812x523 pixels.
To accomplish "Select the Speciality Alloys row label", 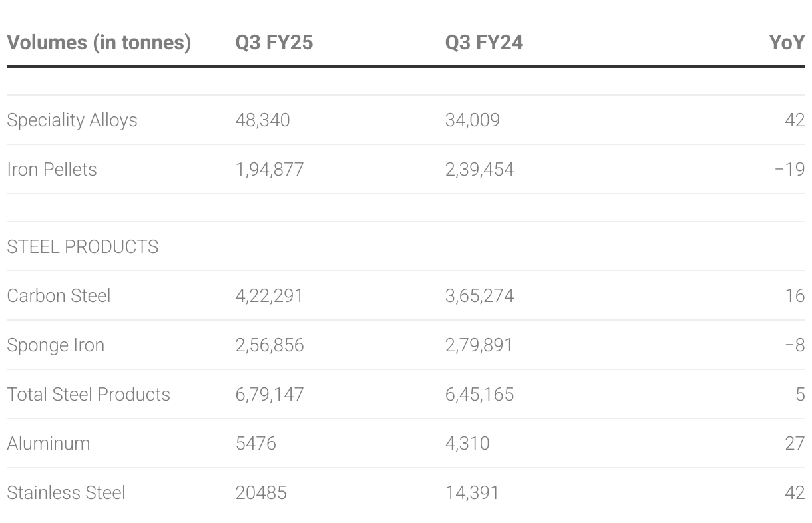I will [x=72, y=120].
